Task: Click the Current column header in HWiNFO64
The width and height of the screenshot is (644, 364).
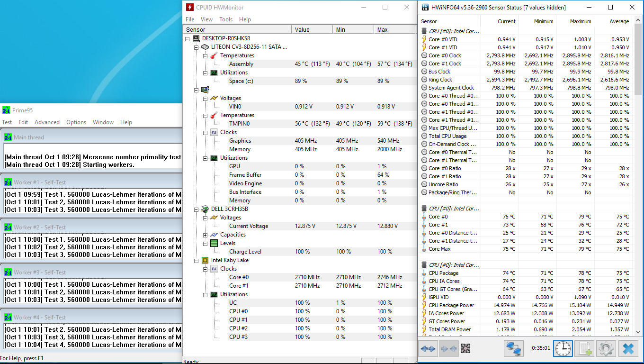Action: (500, 21)
